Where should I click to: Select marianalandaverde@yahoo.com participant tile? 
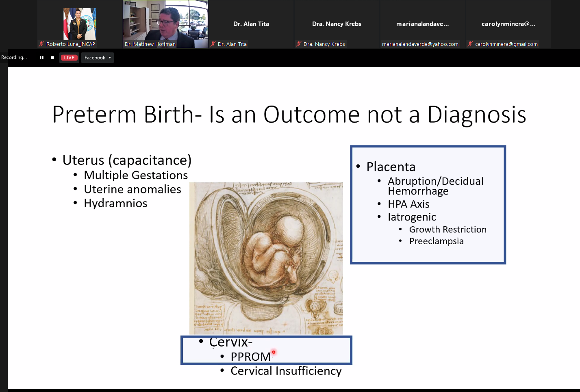pos(423,24)
